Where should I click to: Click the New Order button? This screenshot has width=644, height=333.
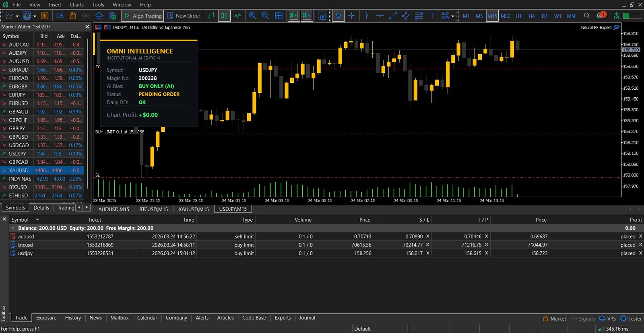[x=184, y=16]
